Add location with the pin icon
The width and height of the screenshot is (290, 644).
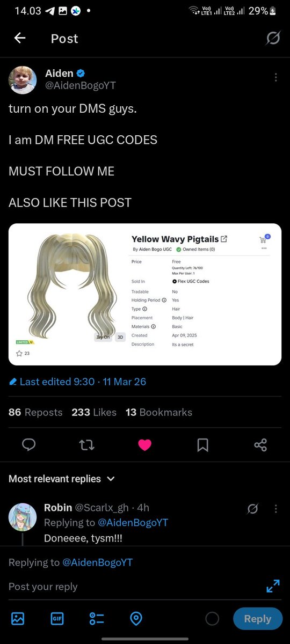[x=136, y=619]
